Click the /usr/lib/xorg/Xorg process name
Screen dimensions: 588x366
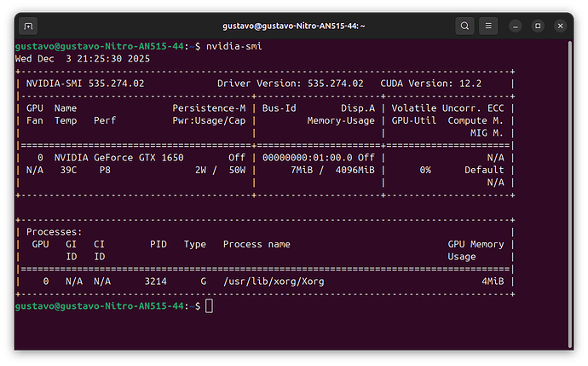(x=273, y=281)
